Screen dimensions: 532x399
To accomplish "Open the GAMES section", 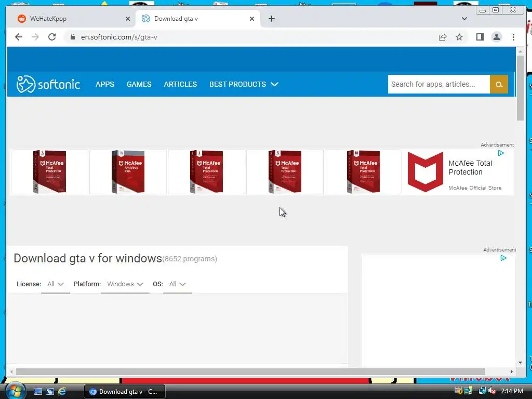I will pyautogui.click(x=139, y=84).
